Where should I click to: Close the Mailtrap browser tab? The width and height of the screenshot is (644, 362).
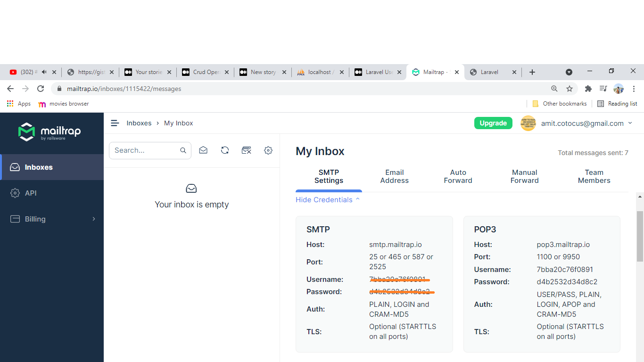click(456, 72)
